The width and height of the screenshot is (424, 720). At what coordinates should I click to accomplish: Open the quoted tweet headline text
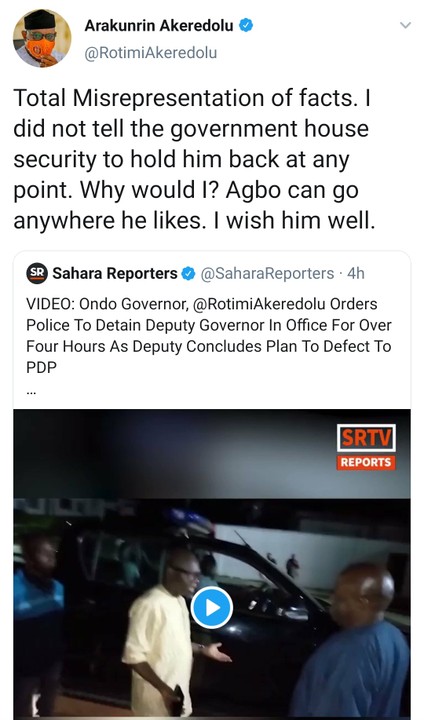[x=209, y=336]
